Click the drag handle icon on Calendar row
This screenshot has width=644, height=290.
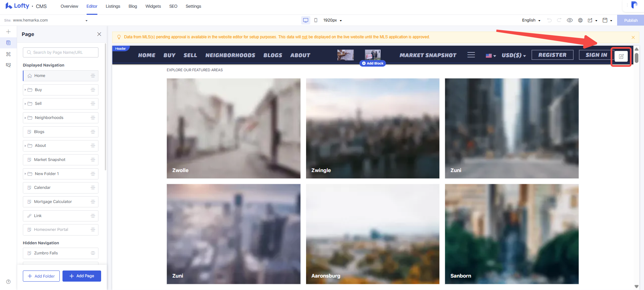tap(93, 188)
